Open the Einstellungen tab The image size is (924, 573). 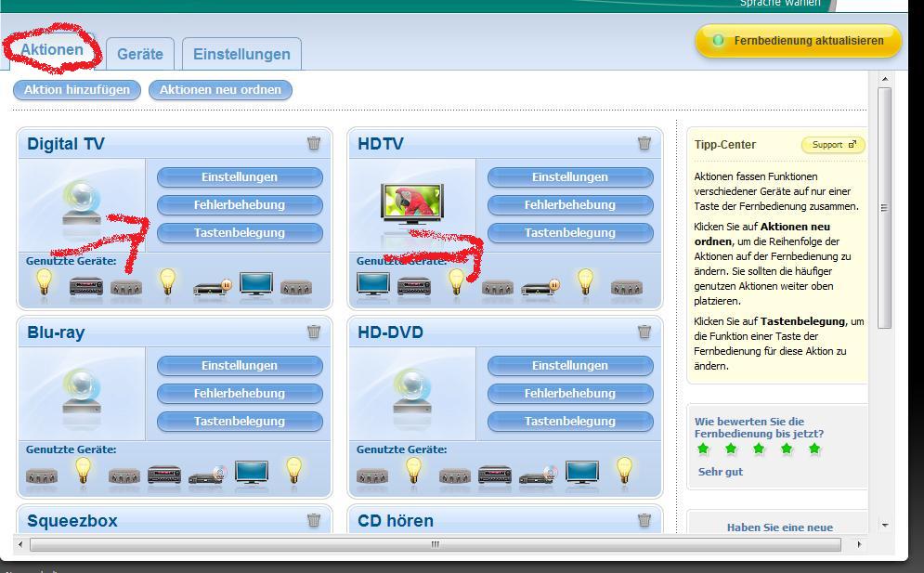(x=241, y=54)
